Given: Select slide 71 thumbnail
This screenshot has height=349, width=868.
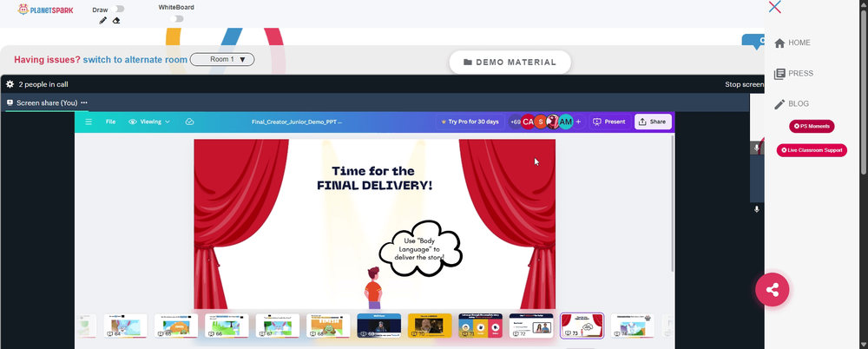Looking at the screenshot, I should (x=481, y=326).
